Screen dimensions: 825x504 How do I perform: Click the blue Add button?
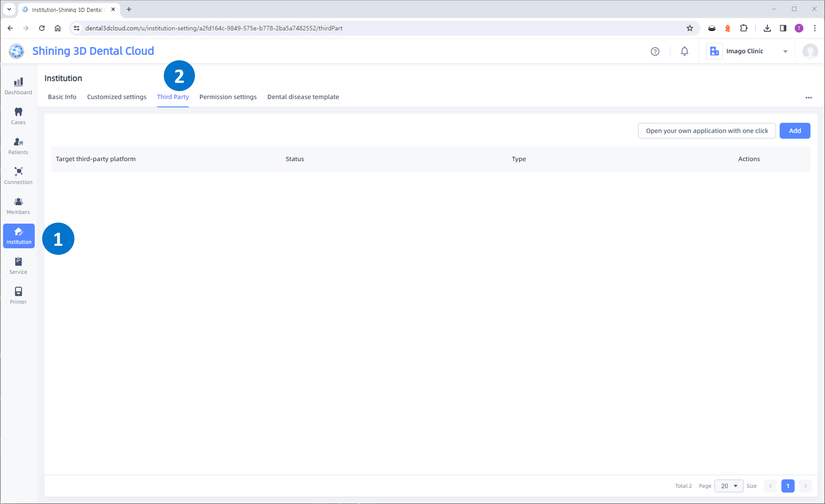[x=794, y=130]
